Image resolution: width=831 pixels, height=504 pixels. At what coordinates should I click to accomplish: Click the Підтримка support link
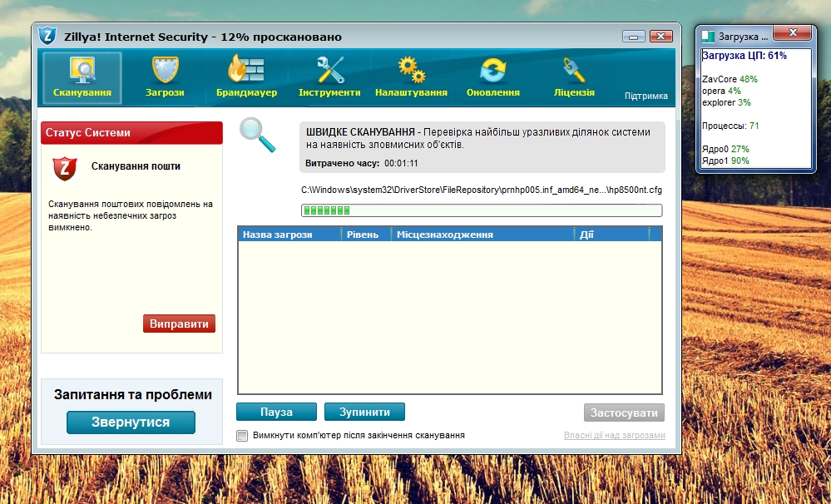pos(646,96)
